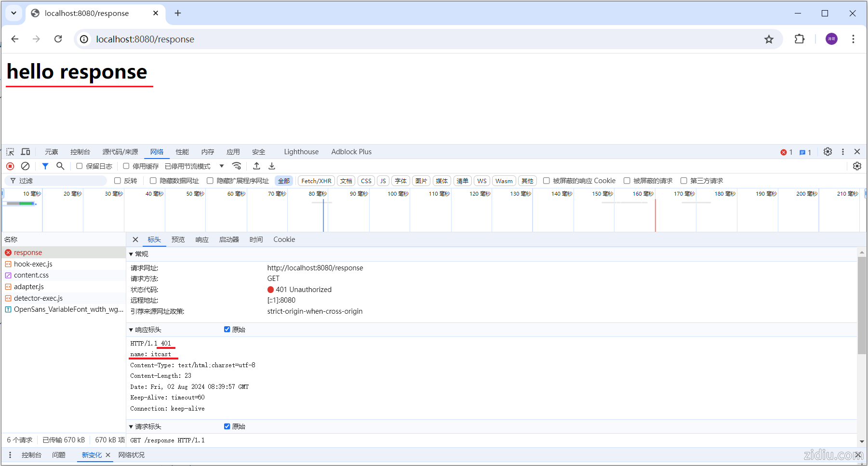
Task: Filter requests by Fetch/XHR
Action: [x=316, y=181]
